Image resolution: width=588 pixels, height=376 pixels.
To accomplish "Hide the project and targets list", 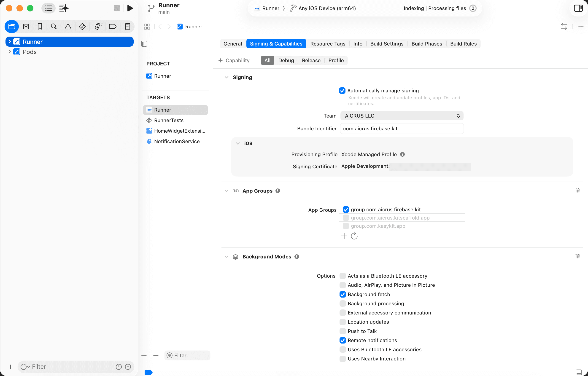I will [144, 44].
